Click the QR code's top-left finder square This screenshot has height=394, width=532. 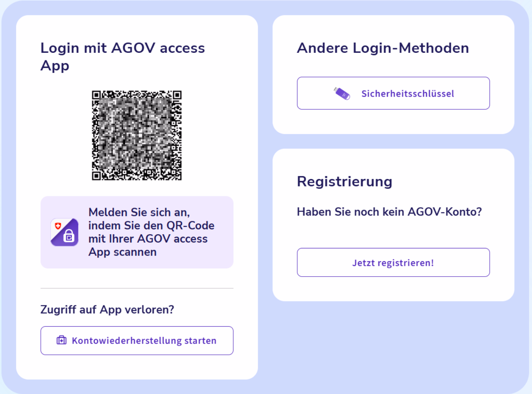[96, 95]
